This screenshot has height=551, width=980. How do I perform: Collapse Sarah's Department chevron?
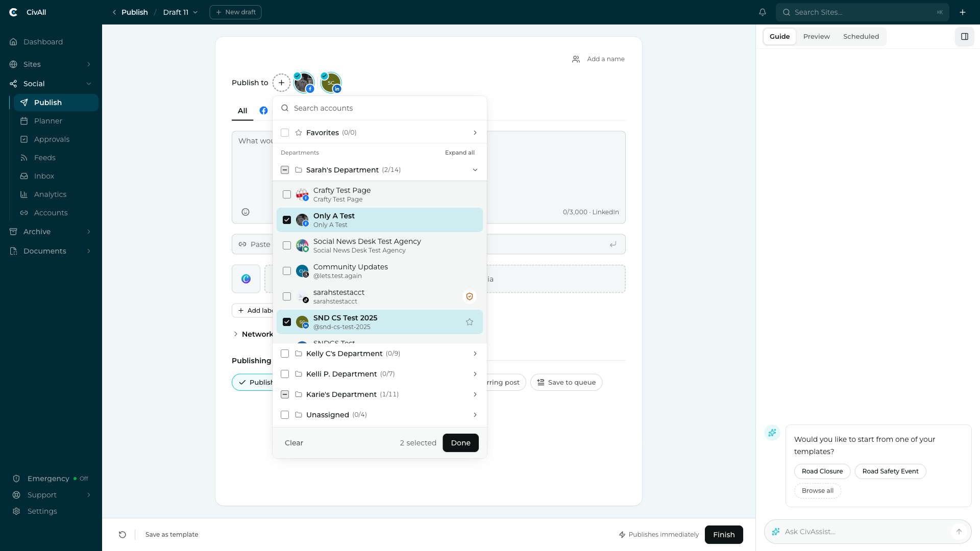[x=475, y=170]
